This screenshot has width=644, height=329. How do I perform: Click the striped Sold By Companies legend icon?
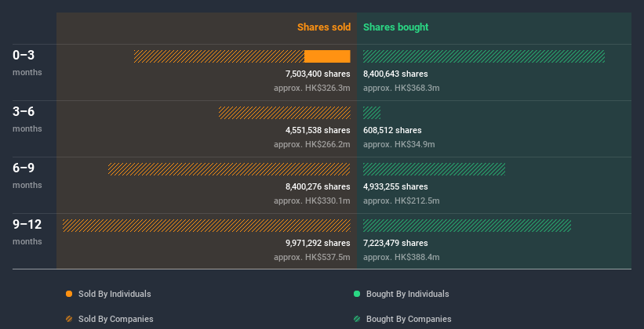(x=69, y=319)
